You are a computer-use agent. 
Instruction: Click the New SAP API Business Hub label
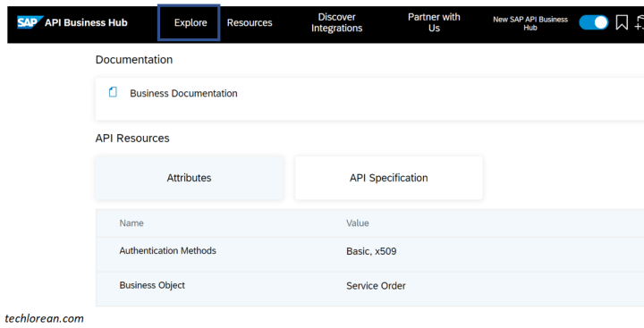530,23
